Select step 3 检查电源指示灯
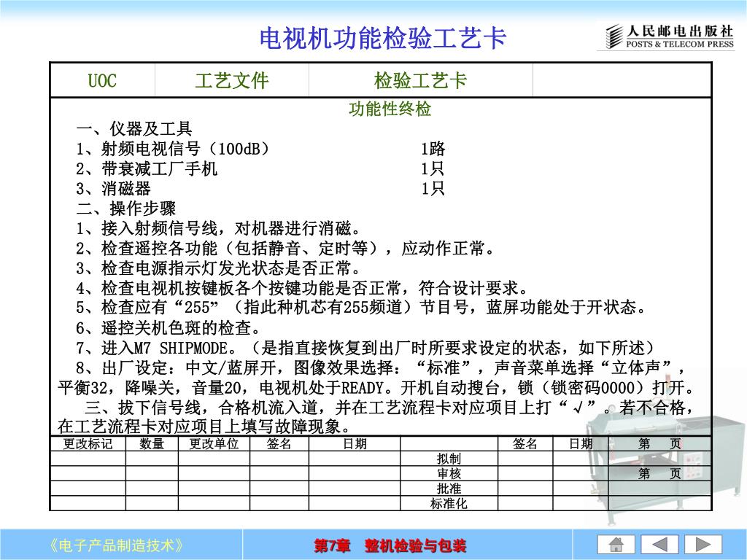Image resolution: width=747 pixels, height=560 pixels. (x=219, y=268)
